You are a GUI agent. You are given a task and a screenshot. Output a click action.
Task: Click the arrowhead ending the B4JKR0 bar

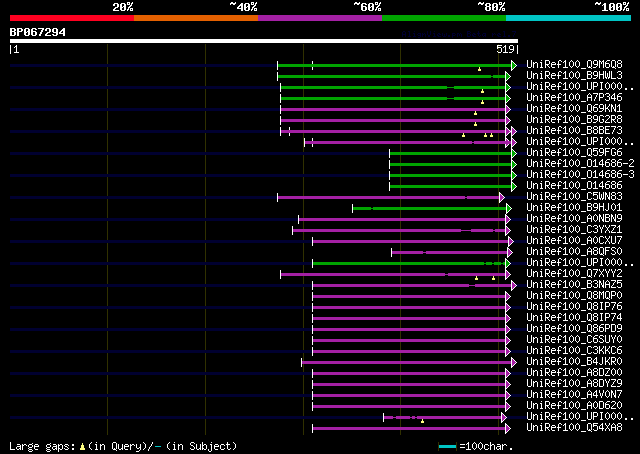(x=514, y=363)
